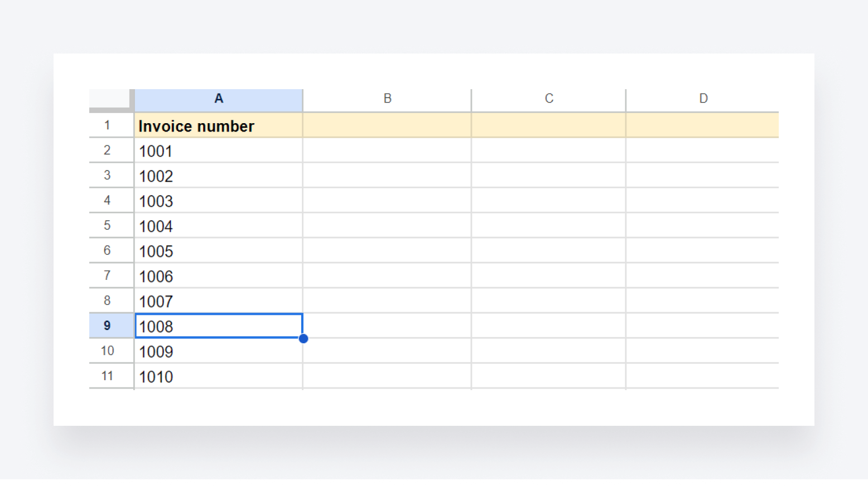This screenshot has height=486, width=868.
Task: Select empty cell D11
Action: 702,376
